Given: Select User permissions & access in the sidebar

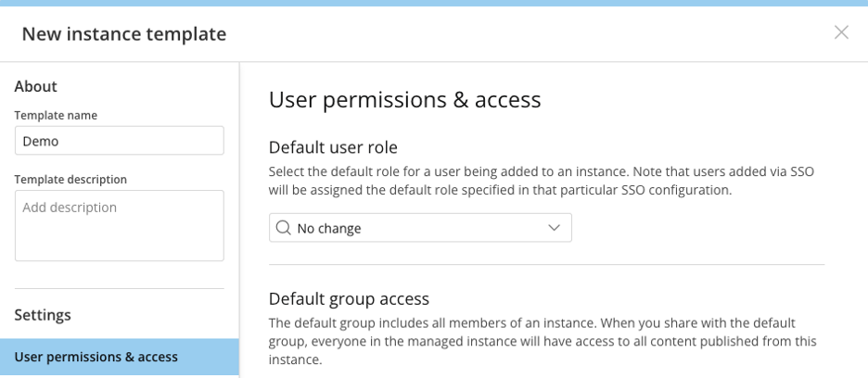Looking at the screenshot, I should (120, 357).
